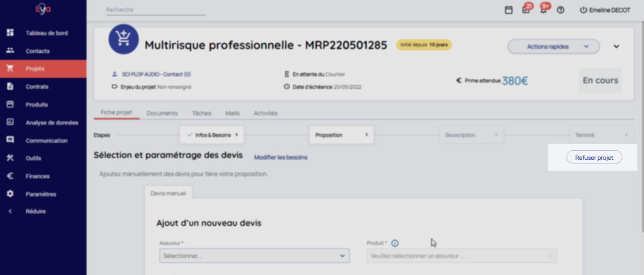The width and height of the screenshot is (644, 275).
Task: Click the Recherche search field
Action: [x=155, y=10]
